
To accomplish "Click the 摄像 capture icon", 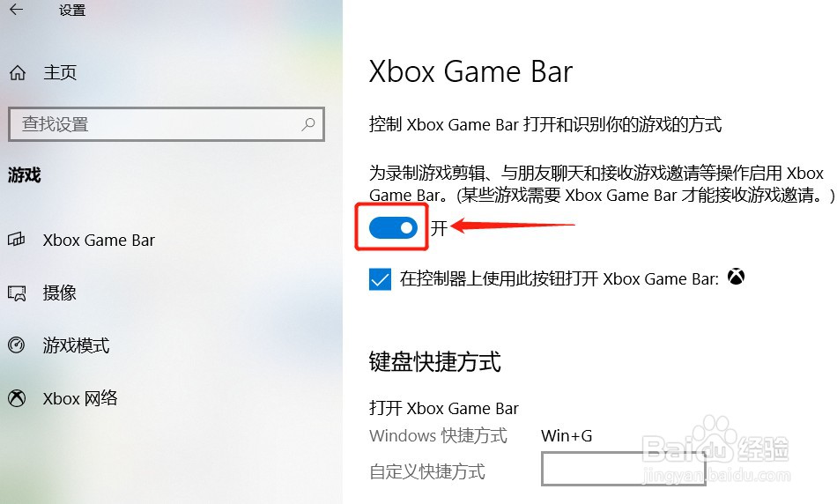I will (17, 293).
